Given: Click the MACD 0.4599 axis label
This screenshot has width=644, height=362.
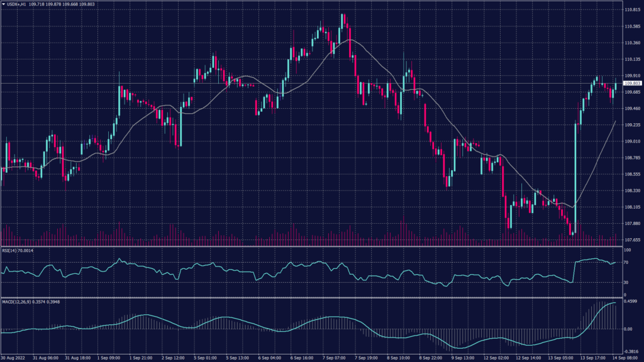Looking at the screenshot, I should 631,302.
